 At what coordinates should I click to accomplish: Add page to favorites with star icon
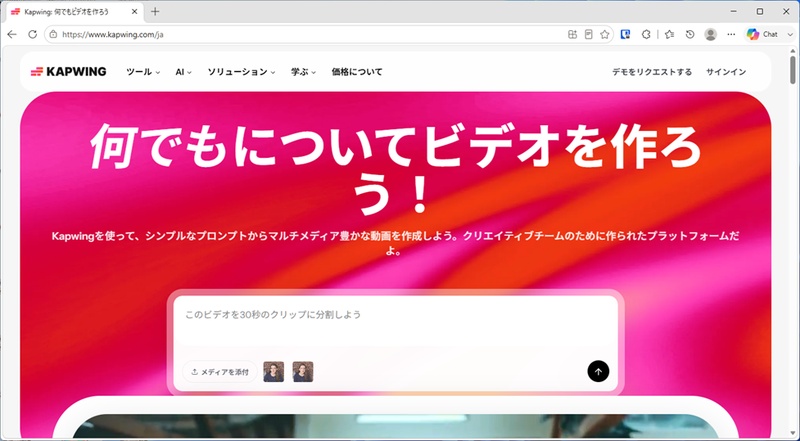[605, 34]
